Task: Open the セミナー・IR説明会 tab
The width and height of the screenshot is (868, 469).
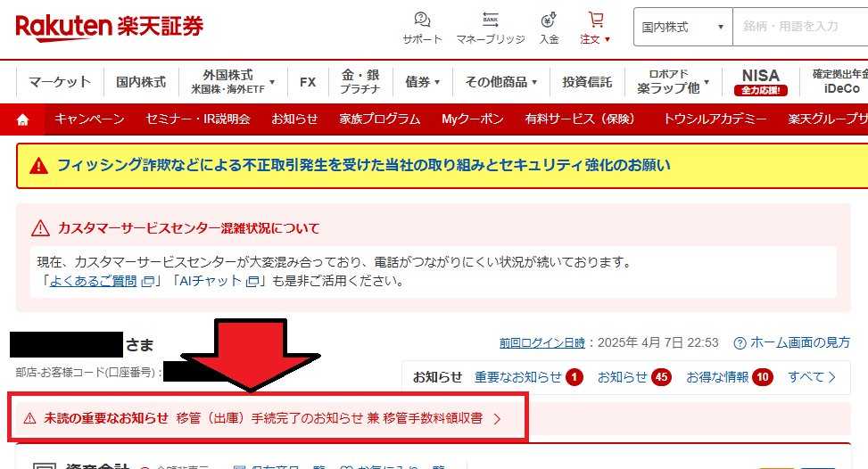Action: (x=198, y=119)
